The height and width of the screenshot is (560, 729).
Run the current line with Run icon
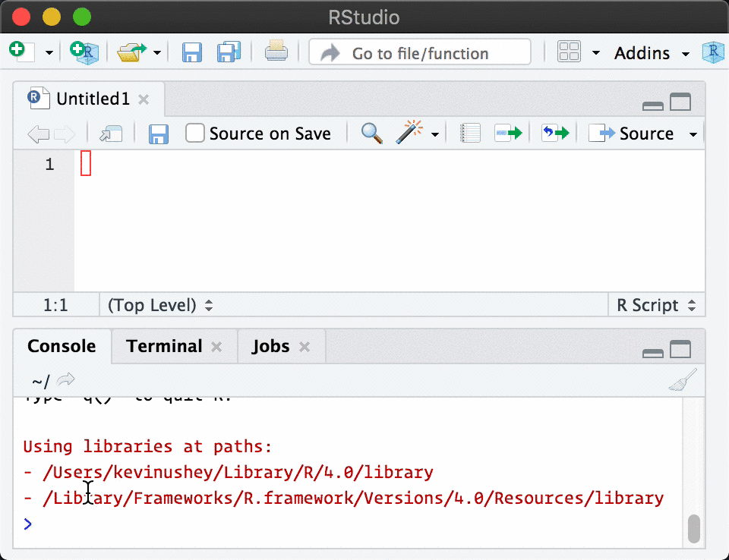(x=508, y=132)
